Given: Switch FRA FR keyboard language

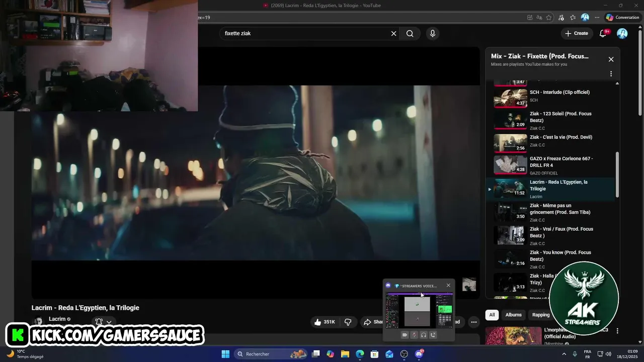Looking at the screenshot, I should 588,354.
